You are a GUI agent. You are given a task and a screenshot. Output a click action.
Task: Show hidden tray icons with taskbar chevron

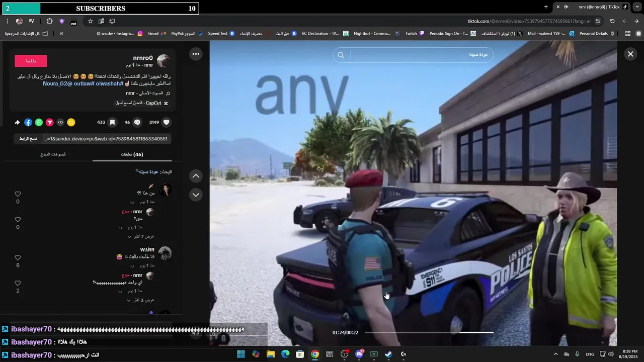click(555, 354)
